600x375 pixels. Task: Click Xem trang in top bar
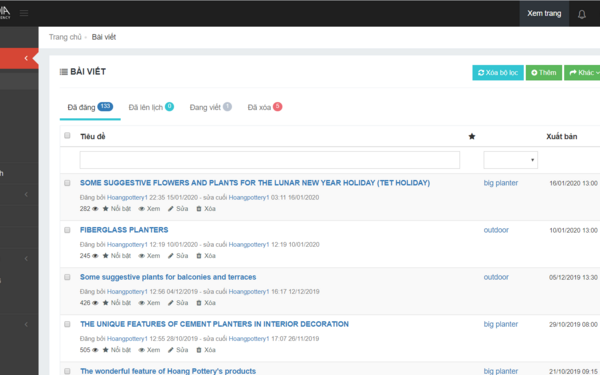(x=544, y=13)
